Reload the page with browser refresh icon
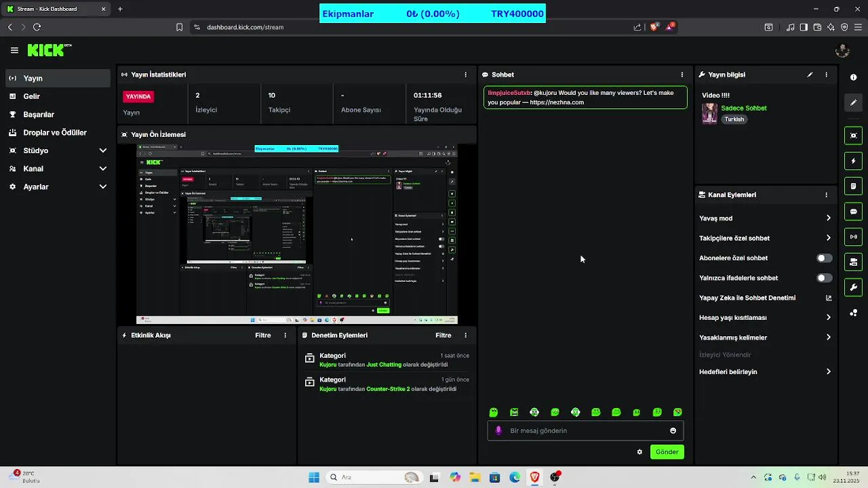Image resolution: width=868 pixels, height=488 pixels. click(37, 27)
